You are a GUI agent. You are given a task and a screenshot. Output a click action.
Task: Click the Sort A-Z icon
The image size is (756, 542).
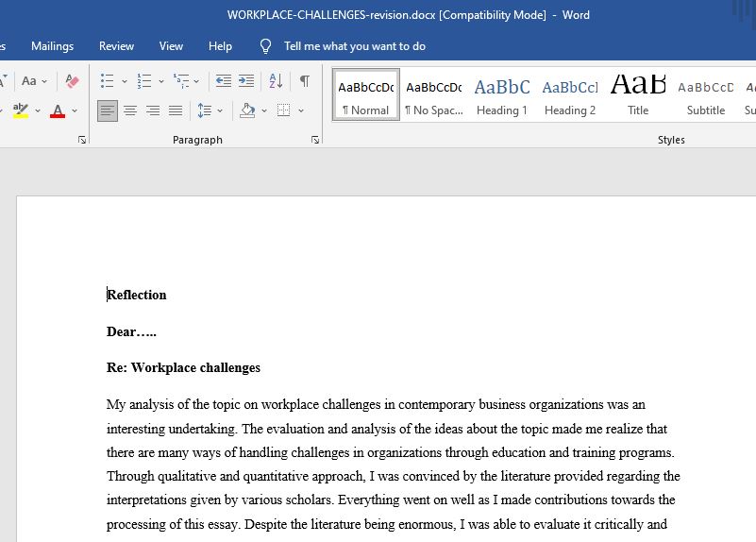click(276, 81)
